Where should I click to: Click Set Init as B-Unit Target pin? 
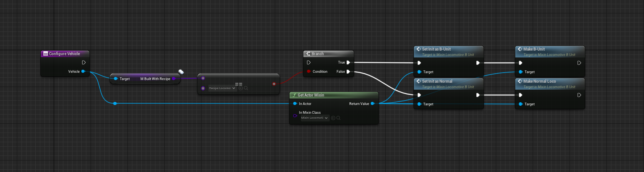click(x=419, y=72)
